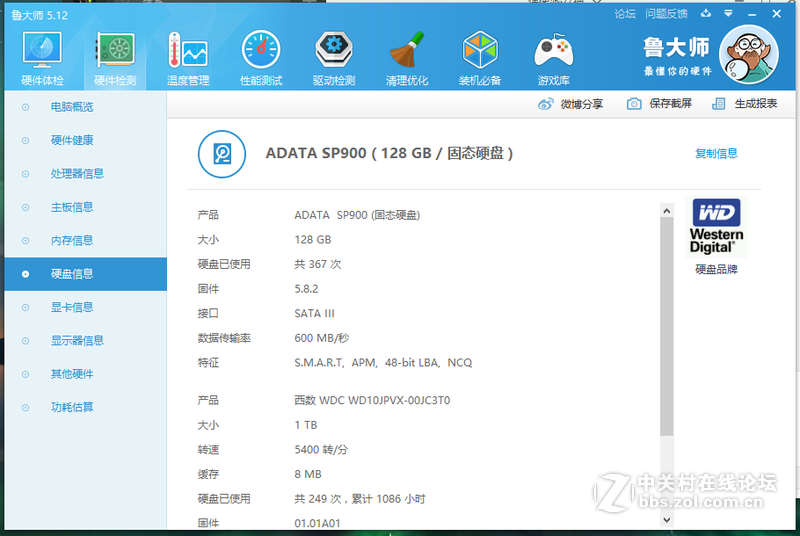Image resolution: width=800 pixels, height=536 pixels.
Task: Click the 鲁大师 brand logo text
Action: pos(676,48)
